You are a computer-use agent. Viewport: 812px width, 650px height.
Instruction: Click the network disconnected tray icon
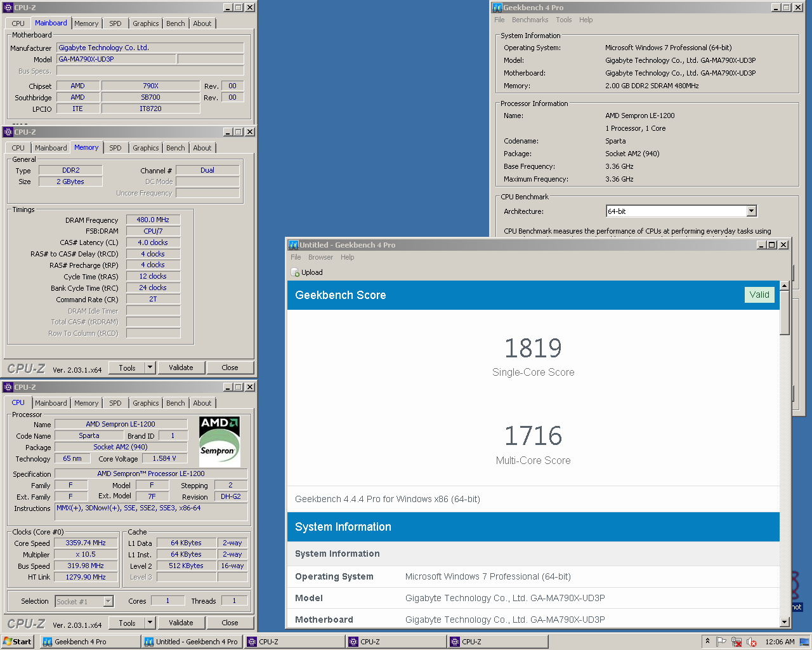[737, 642]
